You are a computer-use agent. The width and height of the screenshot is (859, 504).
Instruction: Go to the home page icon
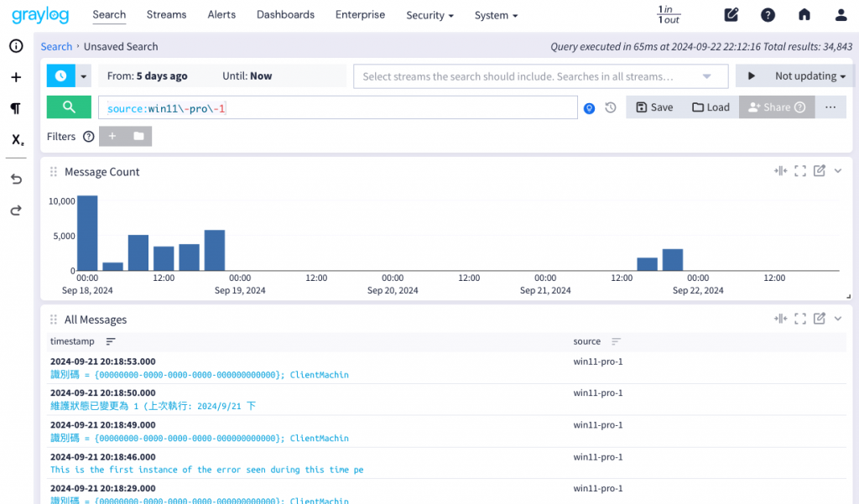tap(804, 15)
